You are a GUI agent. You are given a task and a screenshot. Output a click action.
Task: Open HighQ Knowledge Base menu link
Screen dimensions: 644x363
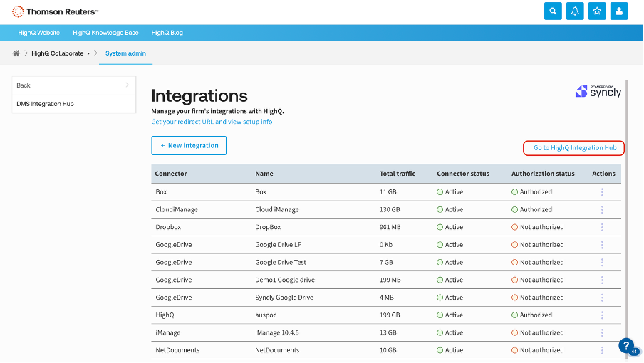105,33
